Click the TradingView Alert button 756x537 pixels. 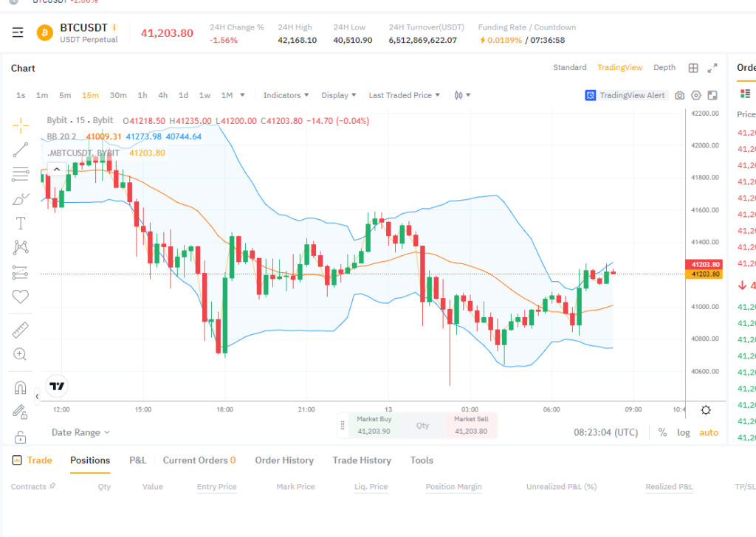pos(625,95)
